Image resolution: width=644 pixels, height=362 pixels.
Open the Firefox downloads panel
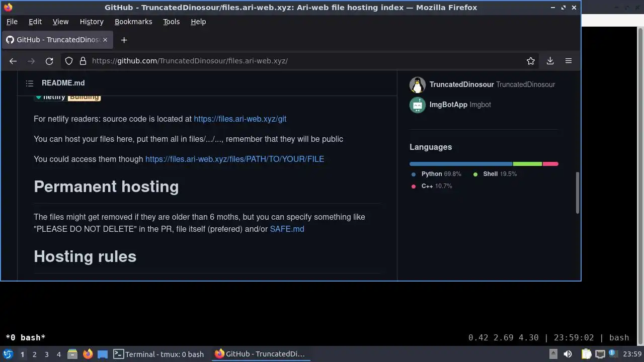pyautogui.click(x=550, y=61)
